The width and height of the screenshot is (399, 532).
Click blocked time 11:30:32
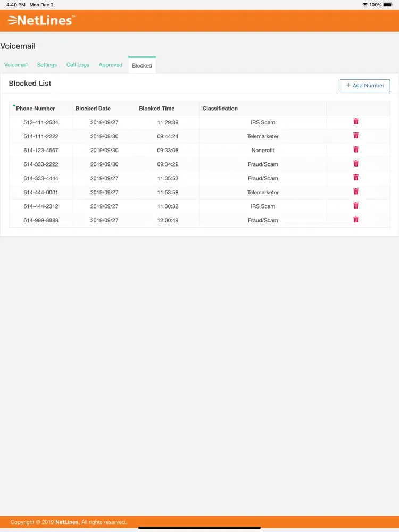pos(168,206)
